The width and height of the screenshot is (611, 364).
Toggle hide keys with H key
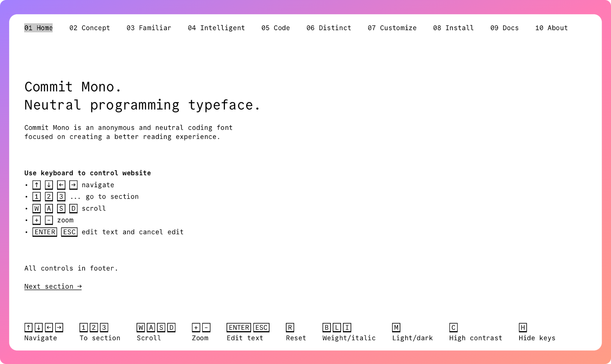pos(523,327)
